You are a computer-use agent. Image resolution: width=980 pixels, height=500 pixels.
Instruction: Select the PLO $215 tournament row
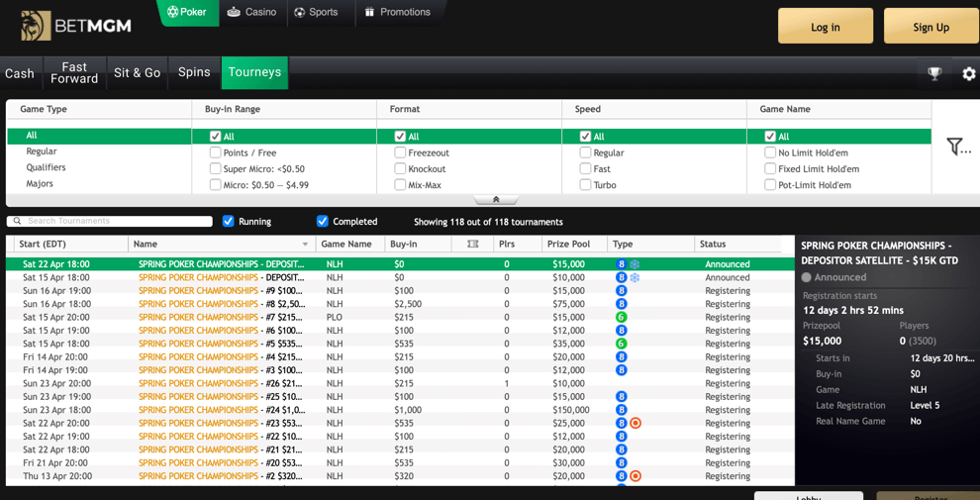(400, 317)
